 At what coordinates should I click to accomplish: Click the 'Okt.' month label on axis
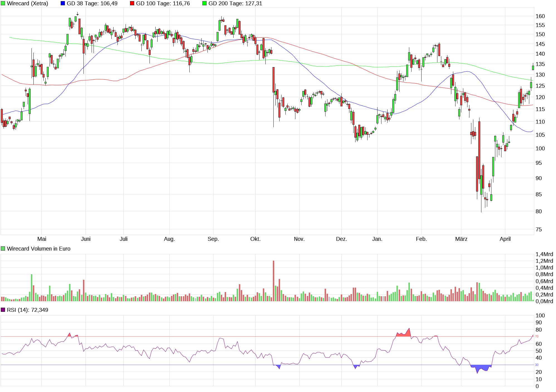tap(255, 239)
